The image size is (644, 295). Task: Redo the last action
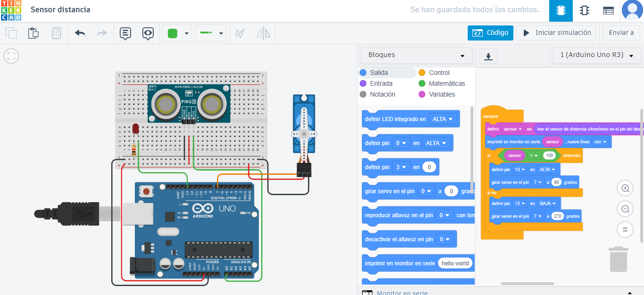pos(102,33)
